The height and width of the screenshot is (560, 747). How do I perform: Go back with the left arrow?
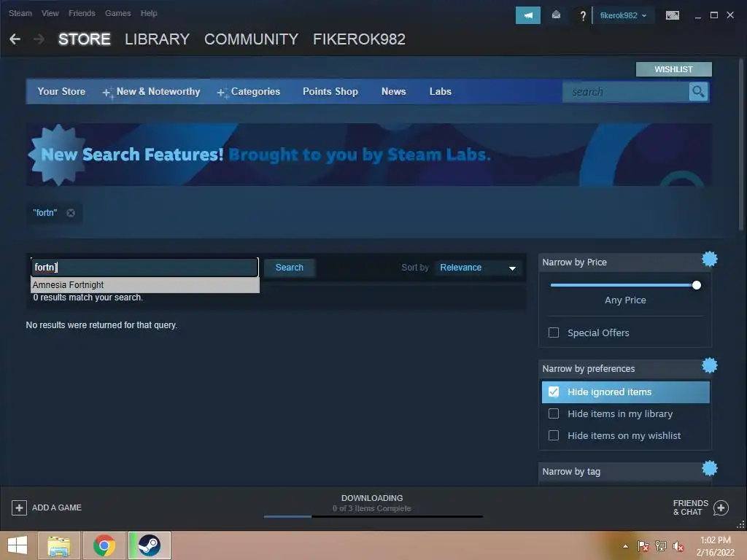click(x=15, y=39)
